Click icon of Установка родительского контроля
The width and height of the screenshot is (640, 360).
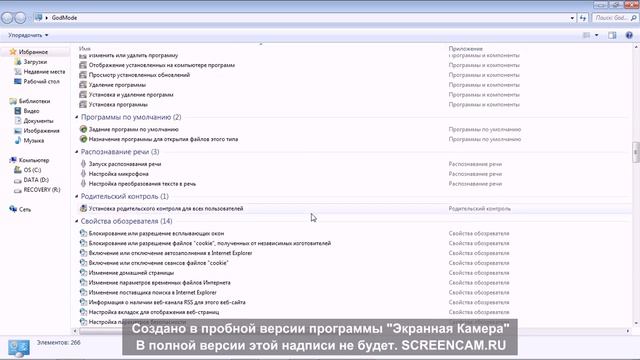(x=83, y=208)
